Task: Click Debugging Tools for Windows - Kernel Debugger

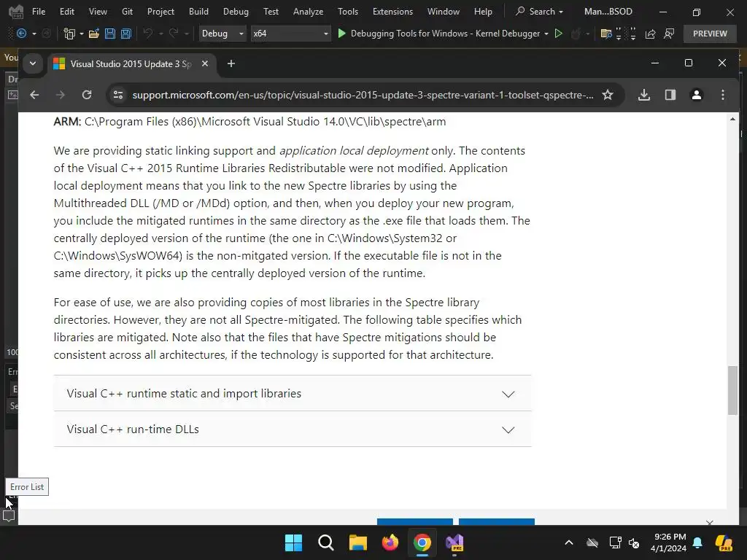Action: pos(445,34)
